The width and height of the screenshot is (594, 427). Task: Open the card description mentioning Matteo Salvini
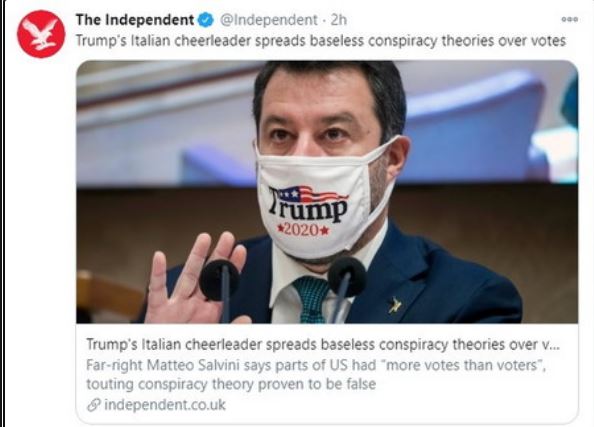316,375
